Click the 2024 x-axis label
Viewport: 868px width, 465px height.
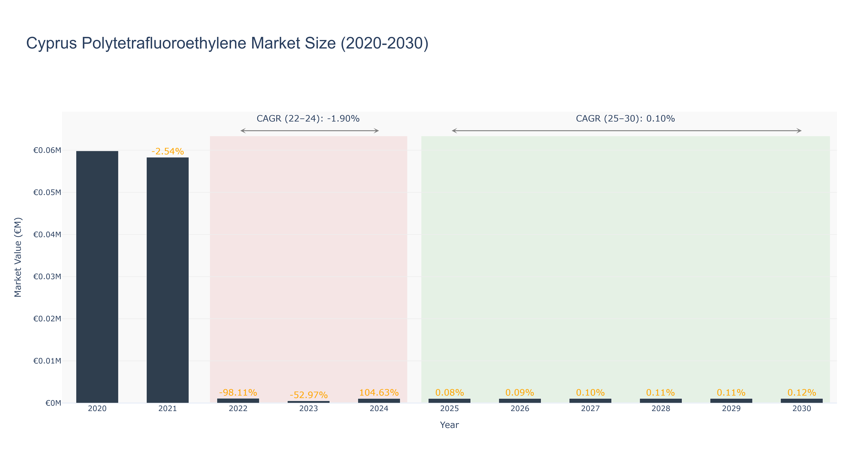pyautogui.click(x=379, y=409)
